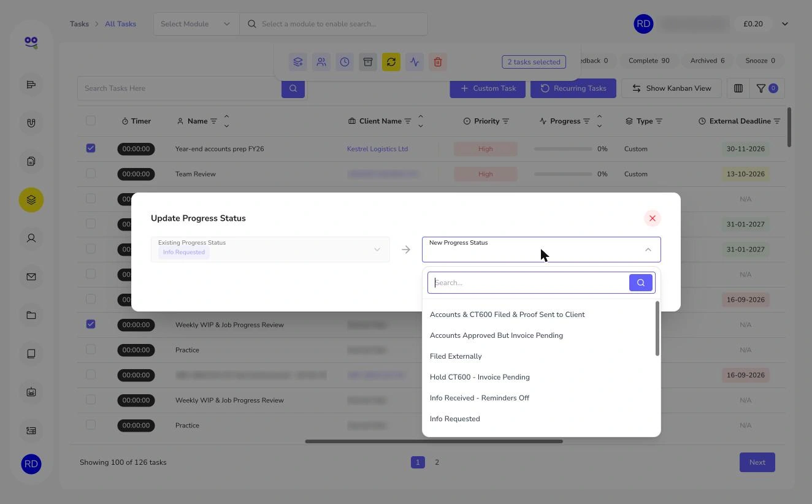Choose 'Accounts Approved But Invoice Pending' option
The width and height of the screenshot is (812, 504).
[496, 335]
